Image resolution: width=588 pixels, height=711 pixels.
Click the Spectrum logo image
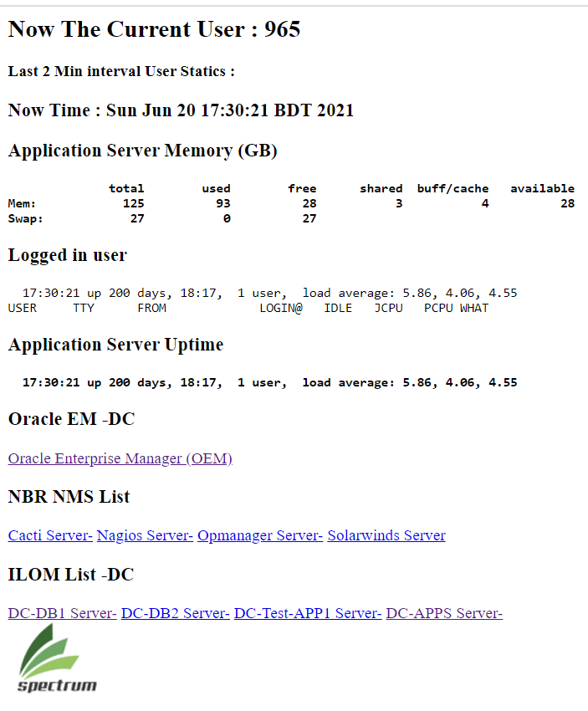tap(57, 658)
